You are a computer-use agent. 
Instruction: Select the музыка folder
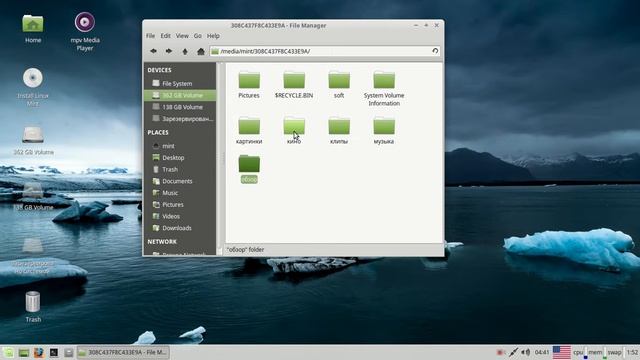(384, 130)
